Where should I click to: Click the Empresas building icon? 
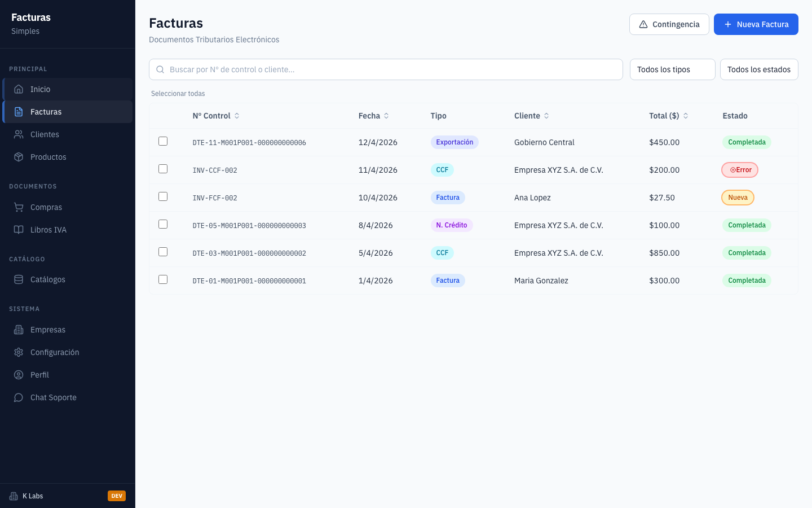(x=19, y=330)
